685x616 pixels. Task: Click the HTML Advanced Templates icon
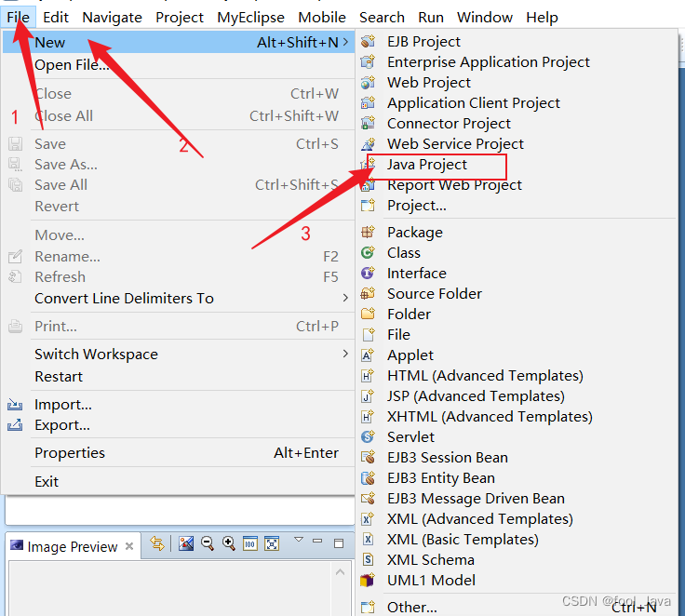368,376
